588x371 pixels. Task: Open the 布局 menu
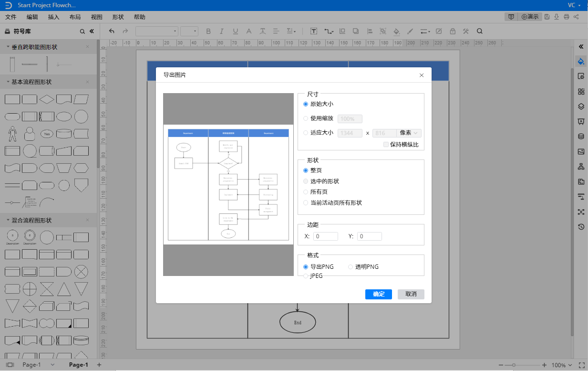tap(75, 17)
